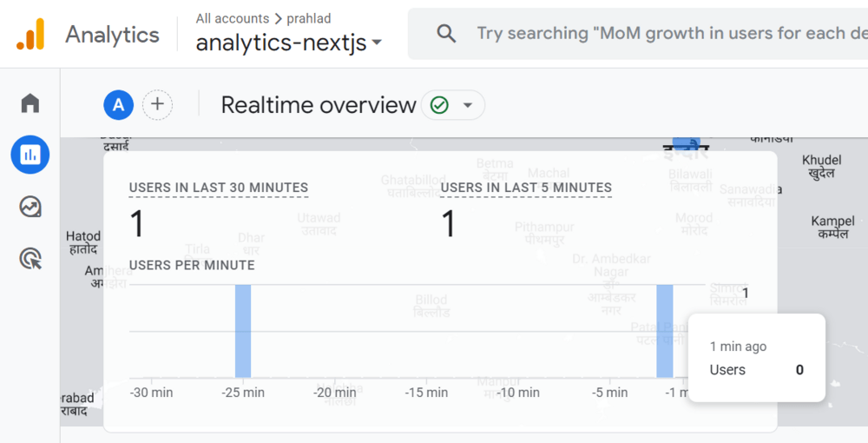
Task: Open the Reports bar chart icon
Action: [x=30, y=155]
